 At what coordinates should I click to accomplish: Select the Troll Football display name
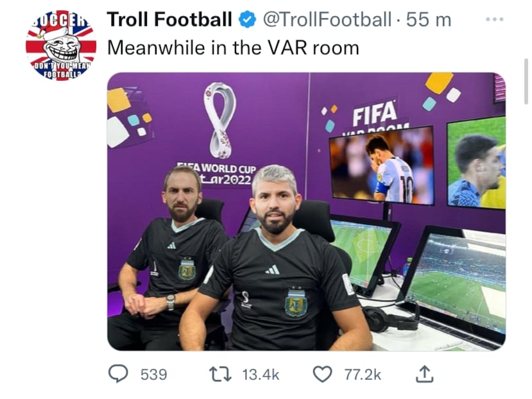[172, 18]
